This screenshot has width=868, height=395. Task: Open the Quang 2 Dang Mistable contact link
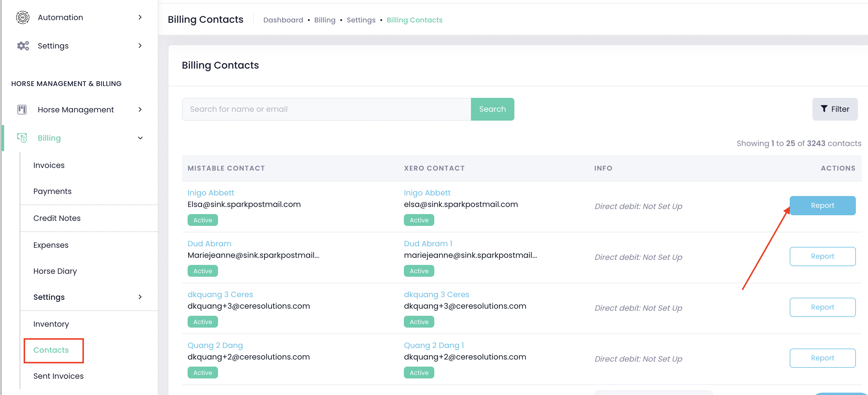click(x=215, y=345)
